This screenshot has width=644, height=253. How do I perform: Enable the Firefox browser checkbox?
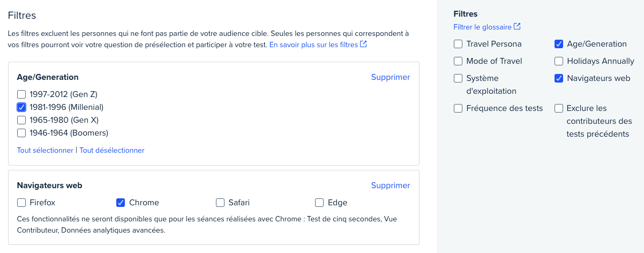(21, 203)
